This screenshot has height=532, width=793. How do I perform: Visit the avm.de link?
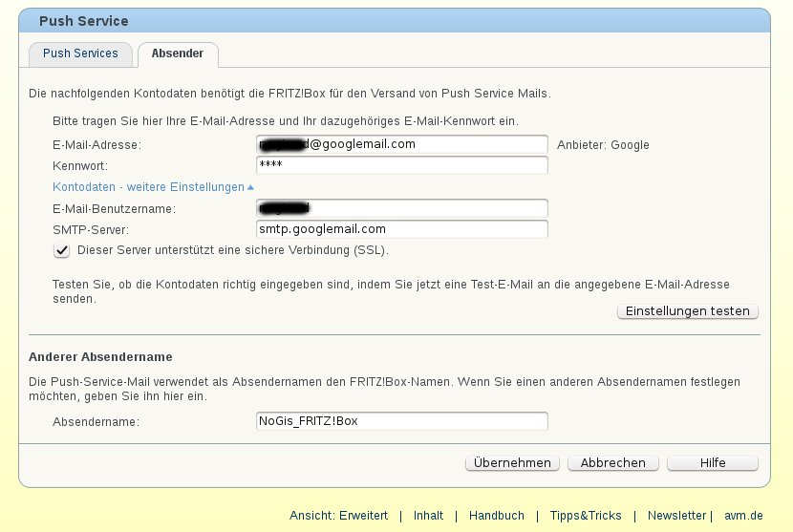pyautogui.click(x=743, y=516)
